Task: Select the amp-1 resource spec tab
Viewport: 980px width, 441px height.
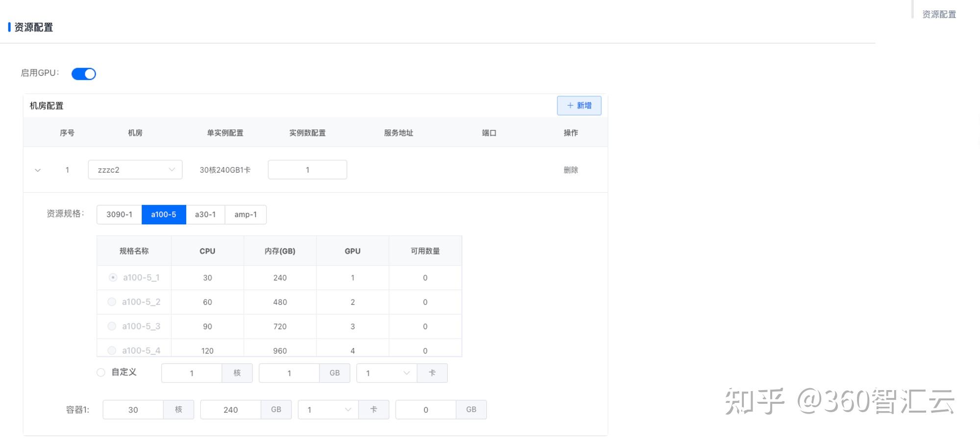Action: 245,214
